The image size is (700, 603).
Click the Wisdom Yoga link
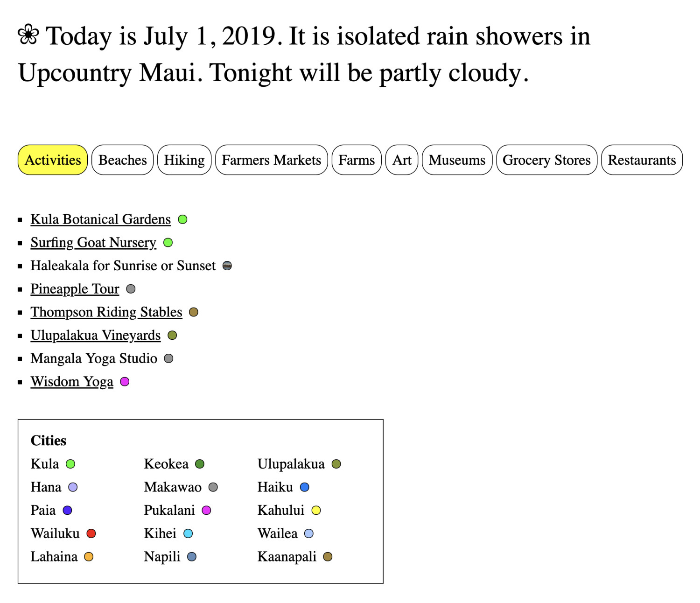coord(72,382)
